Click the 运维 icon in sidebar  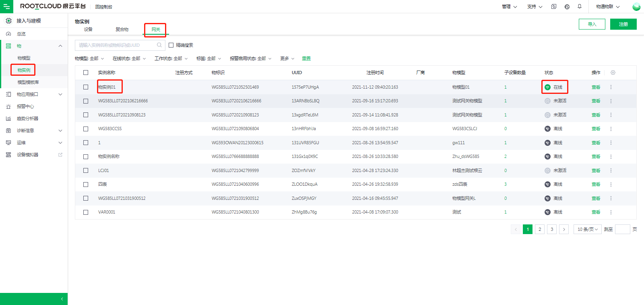8,143
